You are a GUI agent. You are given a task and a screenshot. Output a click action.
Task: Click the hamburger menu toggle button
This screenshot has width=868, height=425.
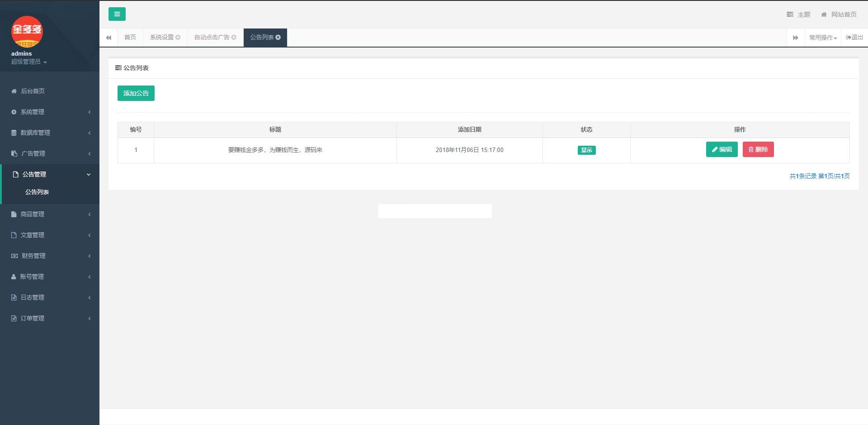coord(117,14)
